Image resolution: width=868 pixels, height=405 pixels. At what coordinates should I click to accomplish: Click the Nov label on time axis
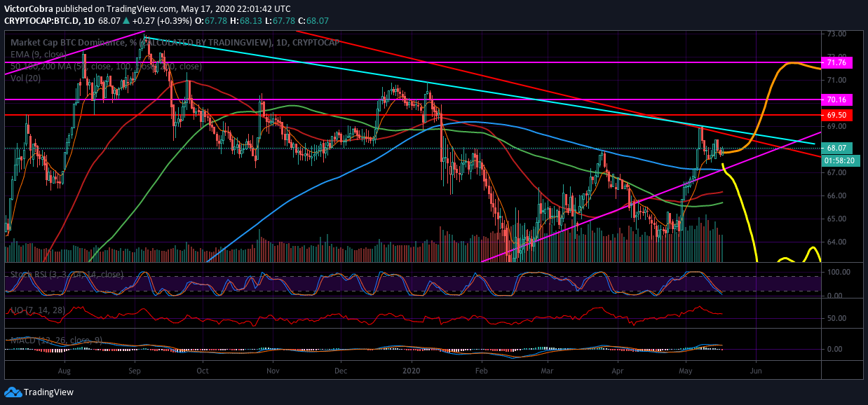coord(272,370)
